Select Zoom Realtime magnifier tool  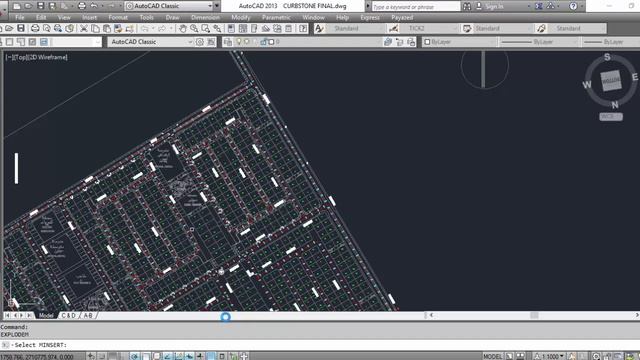[x=194, y=28]
